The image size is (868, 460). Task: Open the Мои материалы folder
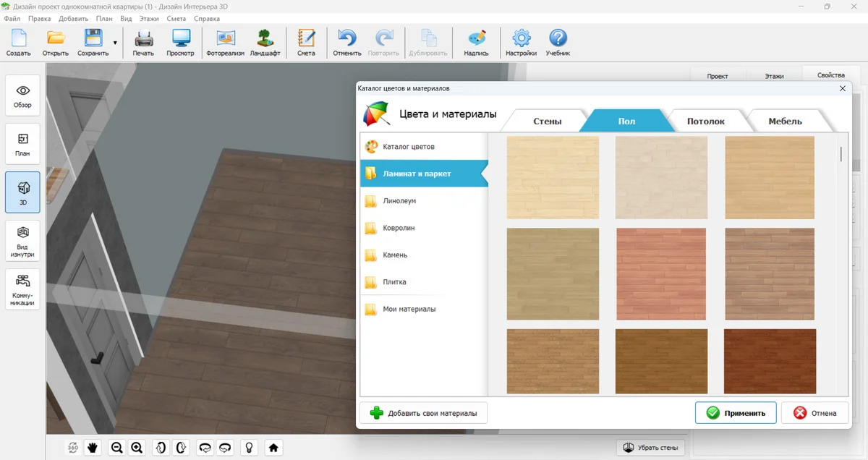[x=424, y=309]
